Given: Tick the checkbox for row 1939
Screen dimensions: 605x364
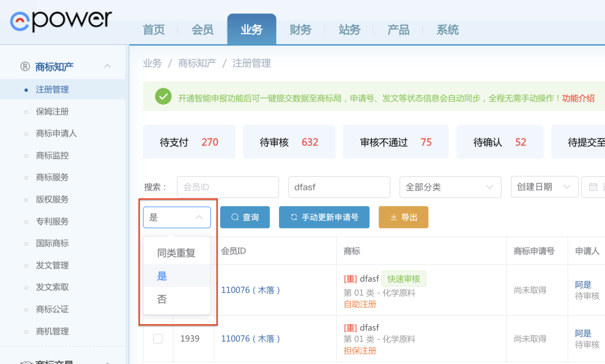Looking at the screenshot, I should 158,339.
